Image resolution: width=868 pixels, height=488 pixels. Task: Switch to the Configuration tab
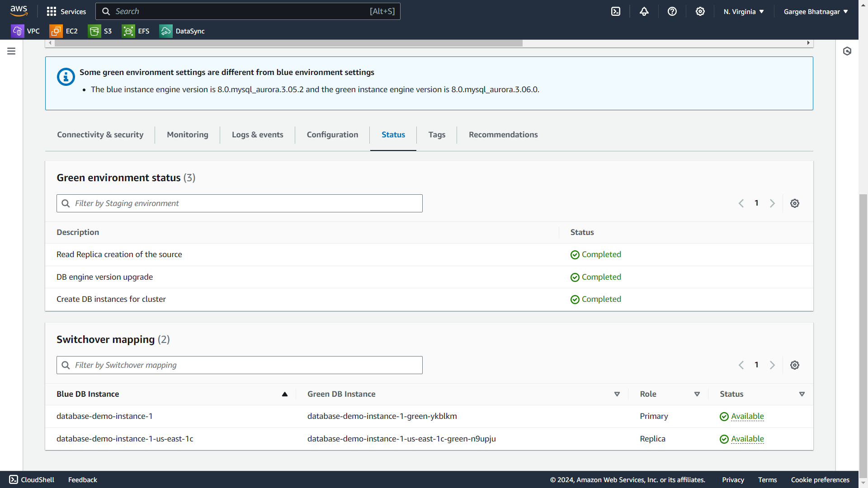332,135
